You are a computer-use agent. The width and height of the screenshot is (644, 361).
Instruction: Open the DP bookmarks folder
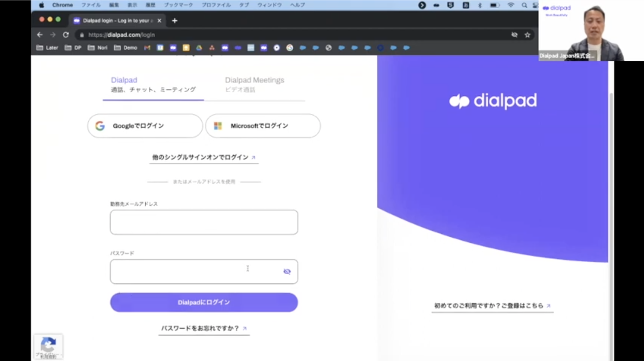pos(73,48)
